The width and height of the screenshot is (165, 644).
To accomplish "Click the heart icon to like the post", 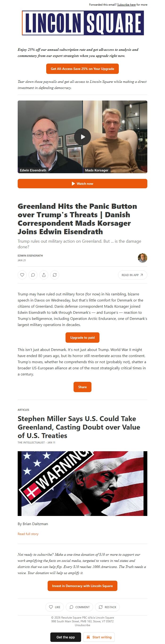I will click(x=22, y=275).
